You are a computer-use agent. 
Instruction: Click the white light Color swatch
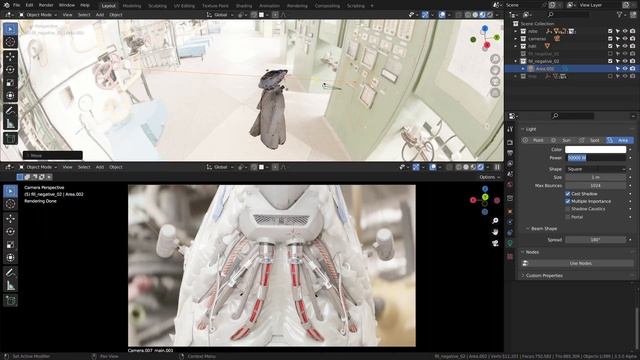tap(596, 149)
